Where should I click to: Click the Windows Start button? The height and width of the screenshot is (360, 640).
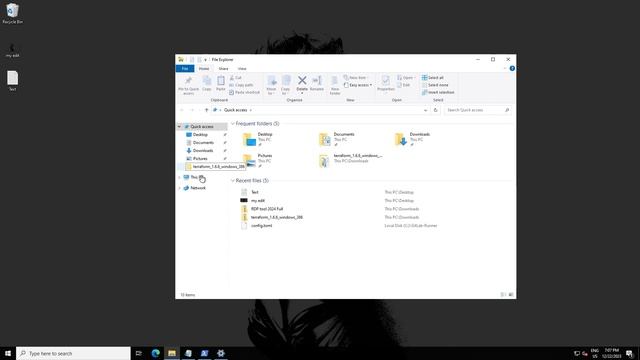pos(8,353)
